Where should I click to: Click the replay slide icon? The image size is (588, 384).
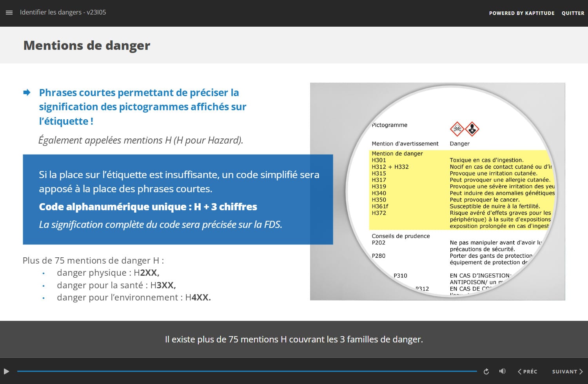(486, 371)
